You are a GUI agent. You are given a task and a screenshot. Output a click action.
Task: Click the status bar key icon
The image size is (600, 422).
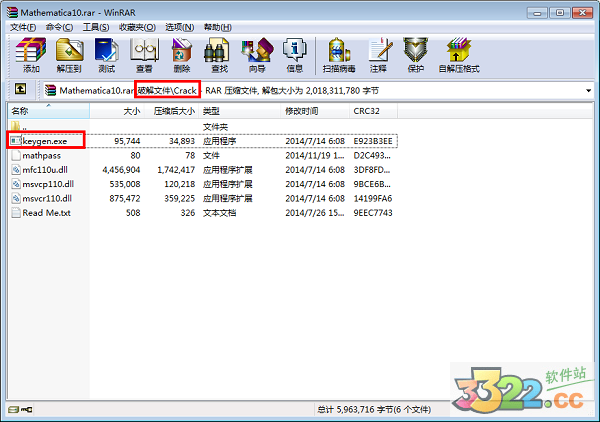26,409
